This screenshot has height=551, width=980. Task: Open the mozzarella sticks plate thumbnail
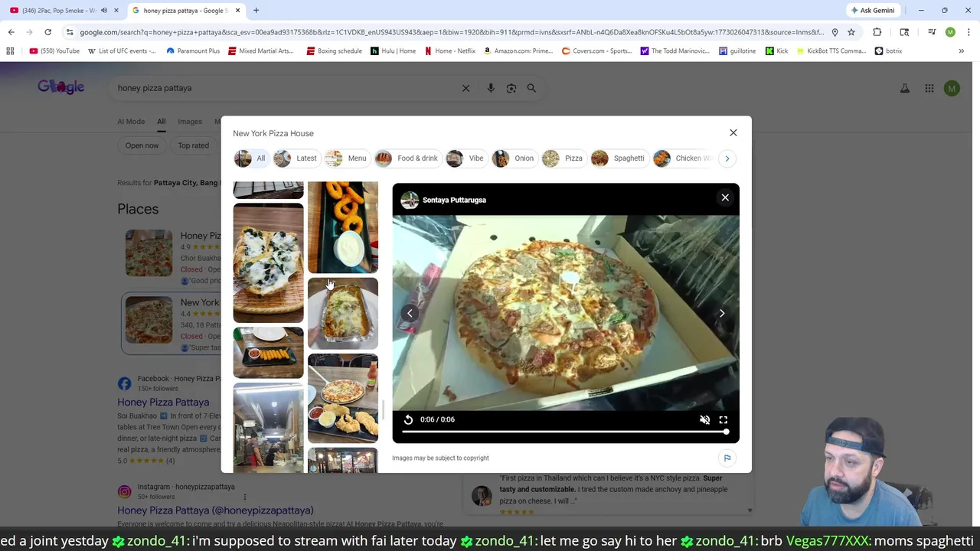pos(268,353)
